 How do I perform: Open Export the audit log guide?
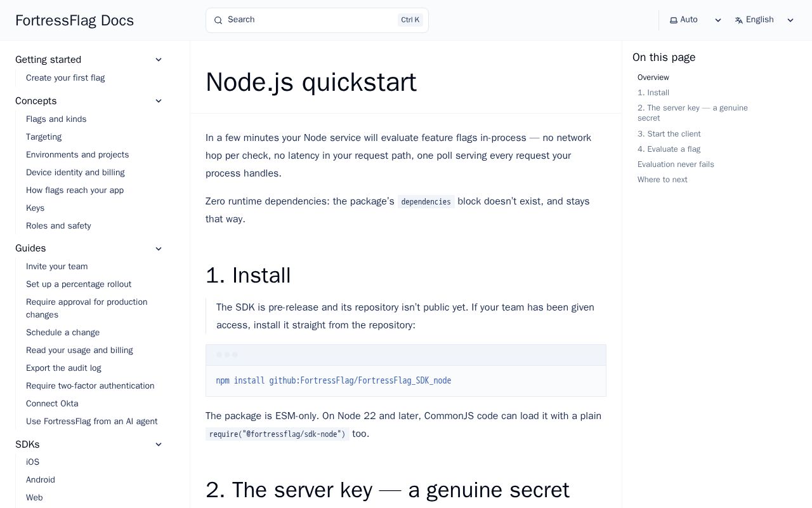63,368
